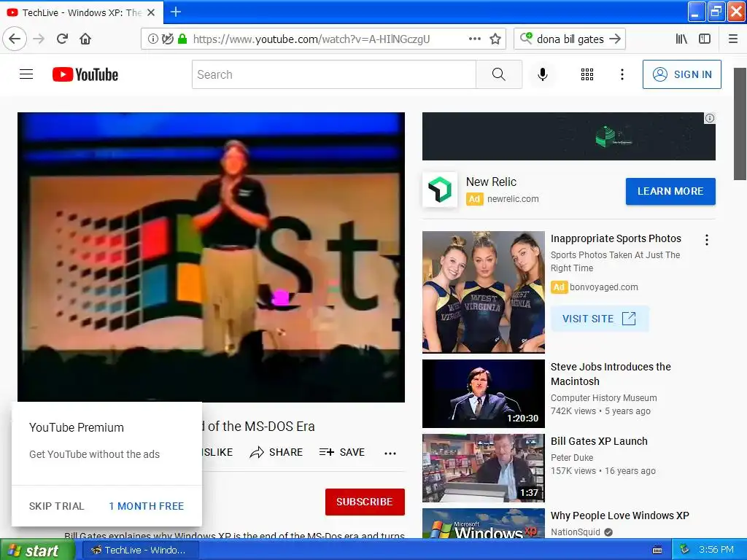Open the Firefox hamburger menu

click(733, 39)
